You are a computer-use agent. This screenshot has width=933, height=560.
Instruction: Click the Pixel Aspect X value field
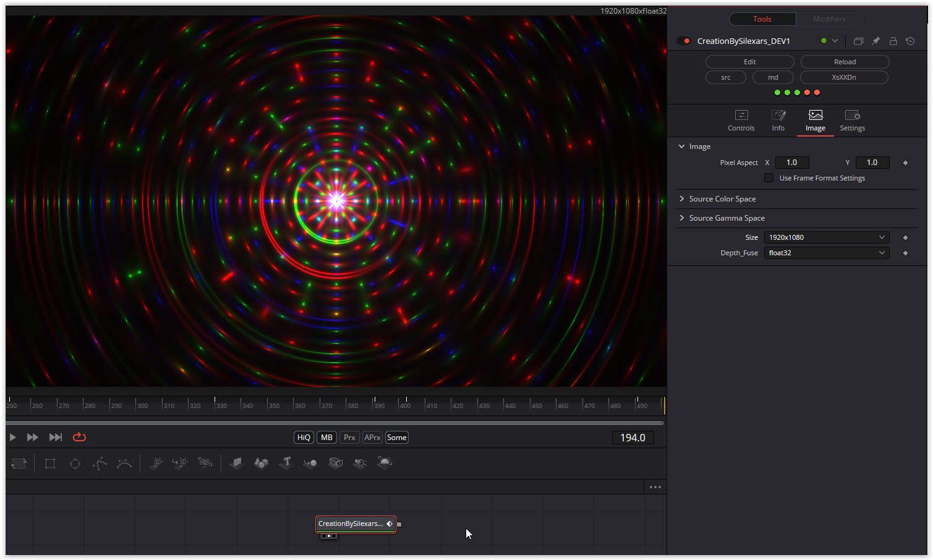[x=792, y=163]
